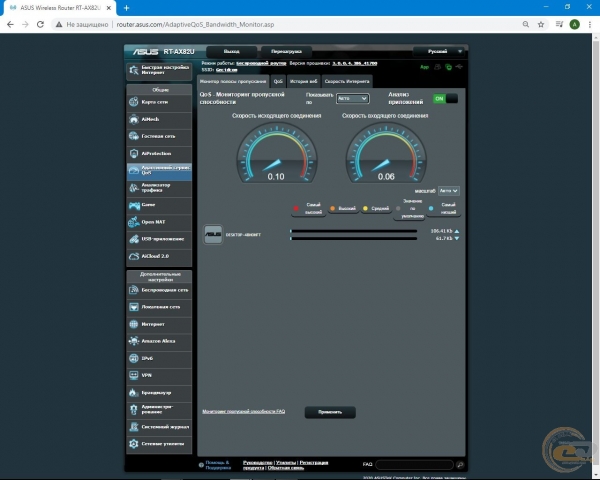Open the AiCloud 2.0 cloud icon

coord(134,256)
